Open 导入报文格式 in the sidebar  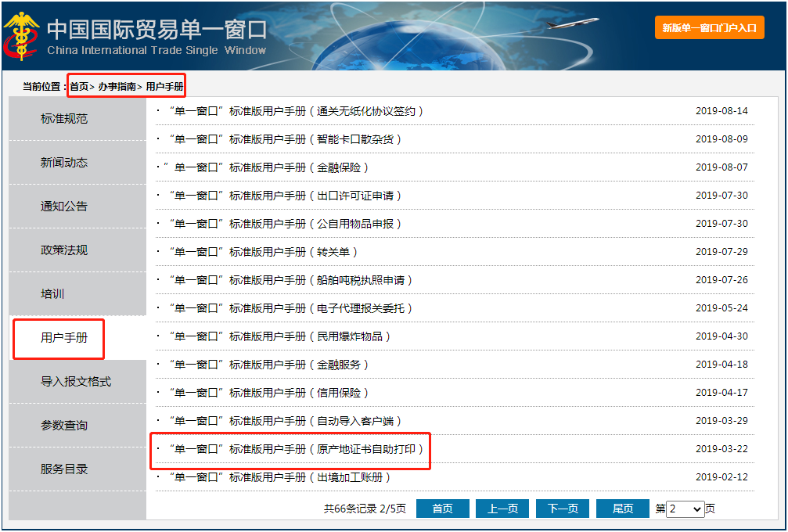click(76, 382)
